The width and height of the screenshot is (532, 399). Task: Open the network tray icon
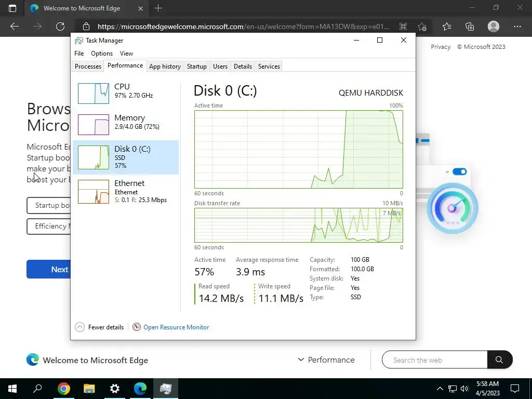tap(453, 389)
